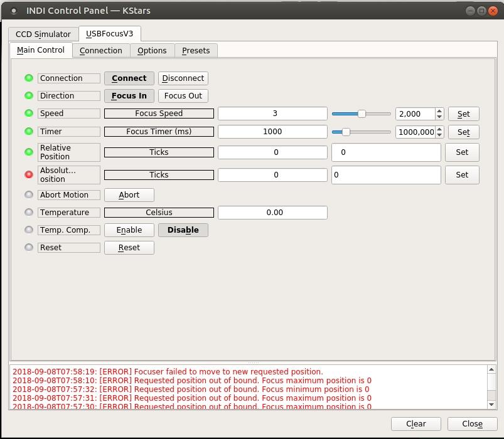504x439 pixels.
Task: Increase the timer spinbox value
Action: pos(439,129)
